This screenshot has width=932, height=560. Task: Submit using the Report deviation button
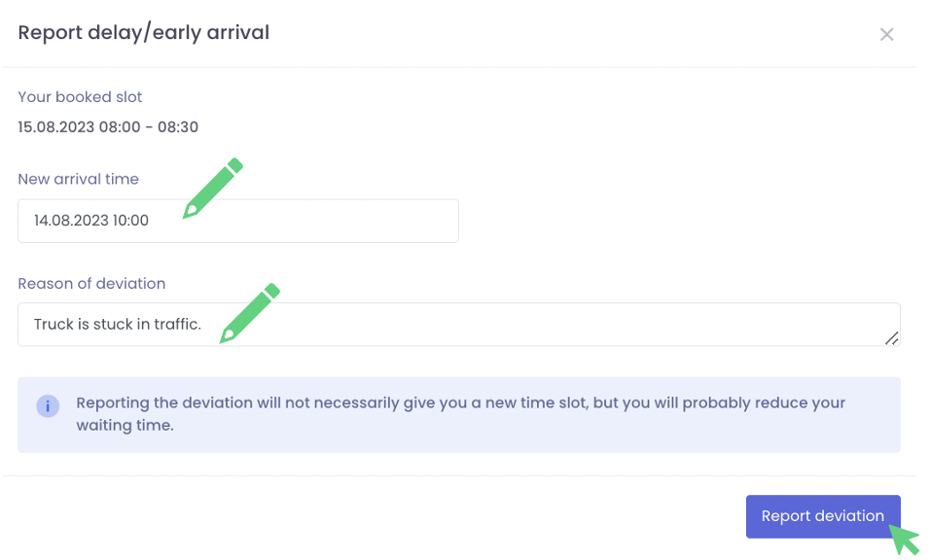pos(822,516)
